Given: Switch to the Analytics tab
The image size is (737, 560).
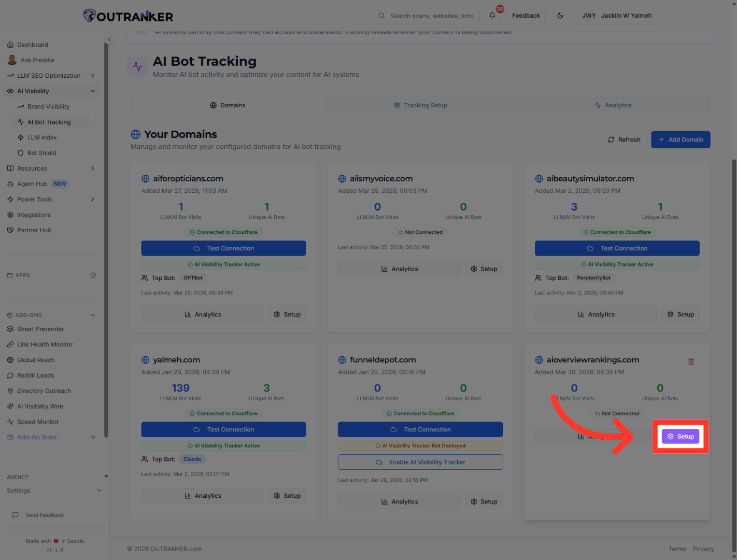Looking at the screenshot, I should (613, 105).
